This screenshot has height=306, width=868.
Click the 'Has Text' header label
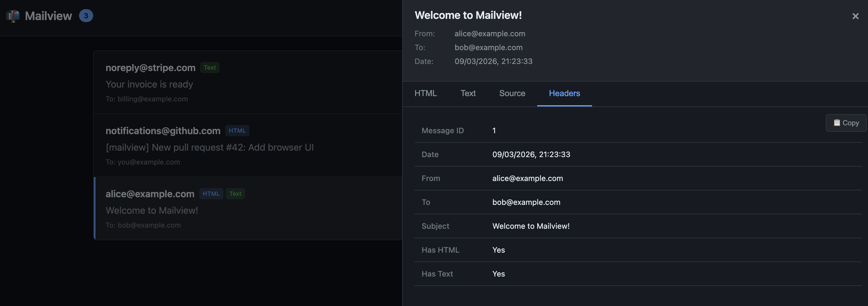tap(437, 274)
